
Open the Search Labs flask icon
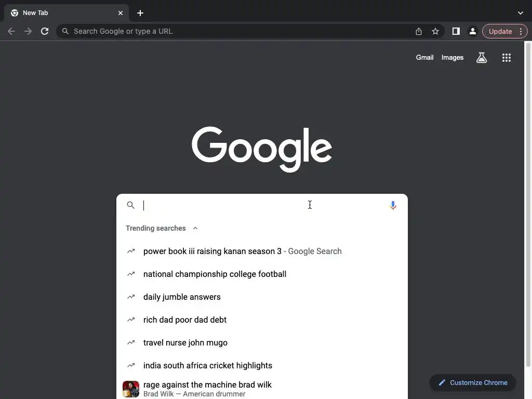[482, 58]
